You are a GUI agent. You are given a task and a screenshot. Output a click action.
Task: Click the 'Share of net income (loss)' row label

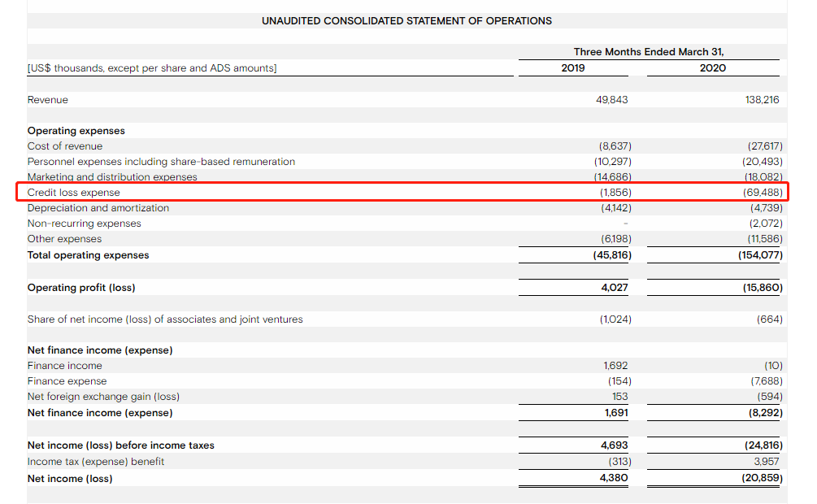tap(165, 319)
